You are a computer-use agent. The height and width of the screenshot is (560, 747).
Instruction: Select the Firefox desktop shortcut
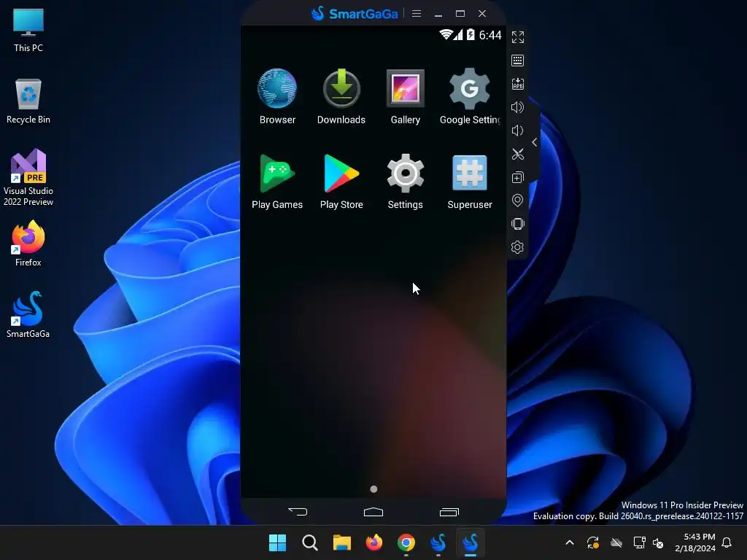click(28, 244)
